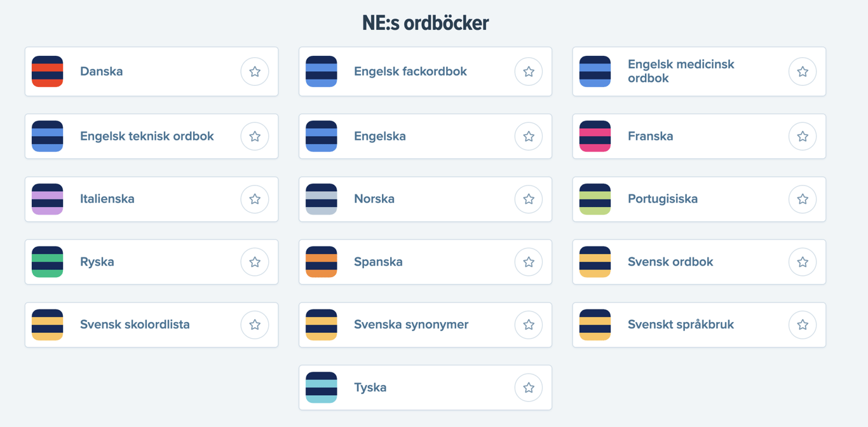Click the Spanska dictionary icon
The height and width of the screenshot is (427, 868).
pos(321,261)
